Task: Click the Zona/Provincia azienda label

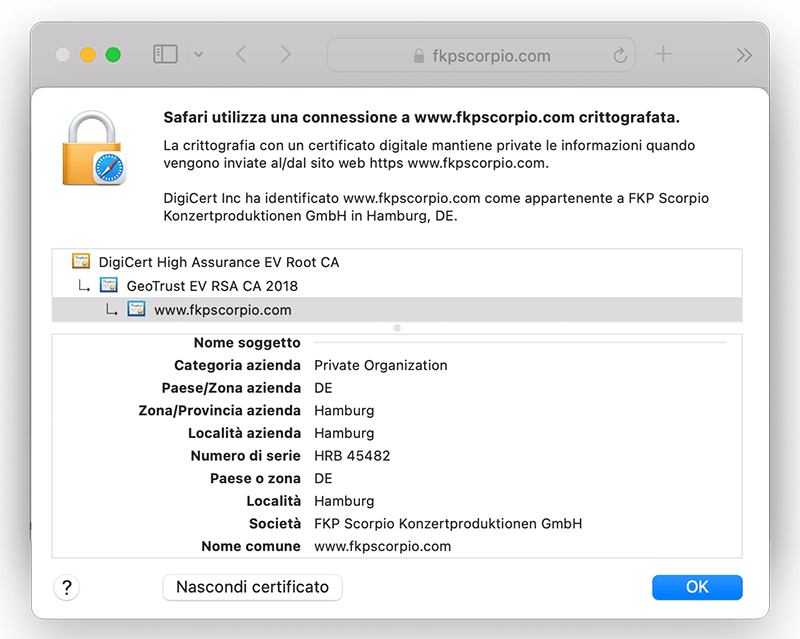Action: [219, 411]
